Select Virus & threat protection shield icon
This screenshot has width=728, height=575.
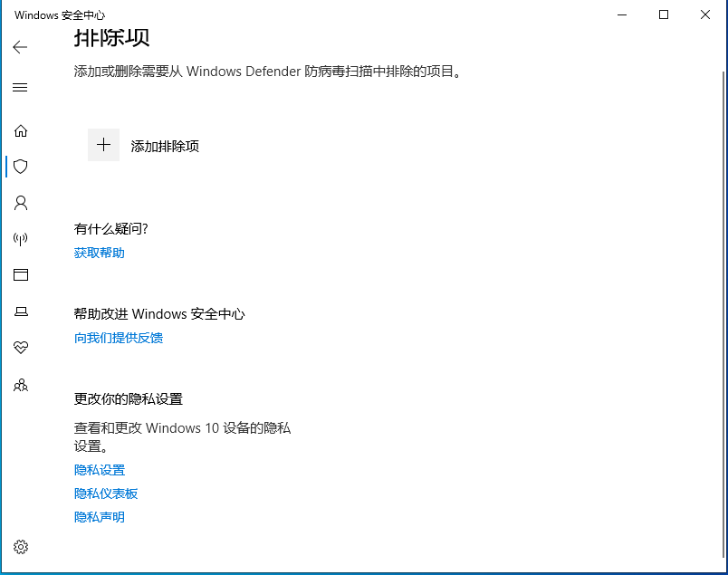pos(21,167)
